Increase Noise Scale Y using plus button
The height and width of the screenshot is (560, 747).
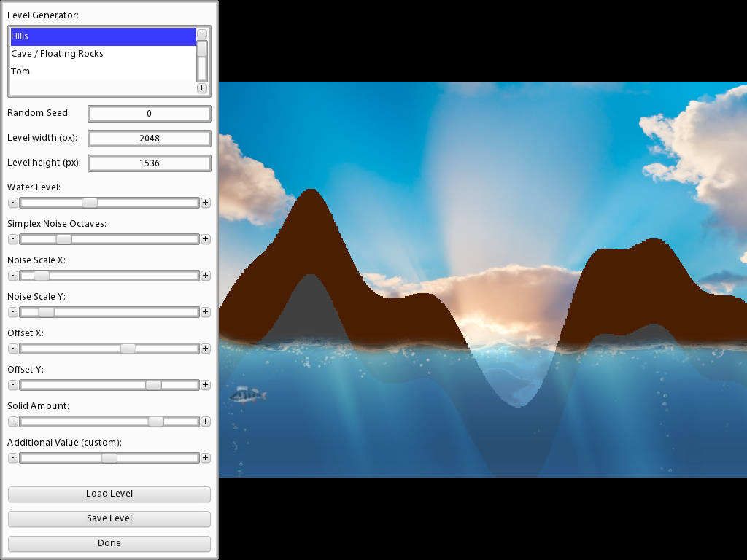[x=206, y=312]
